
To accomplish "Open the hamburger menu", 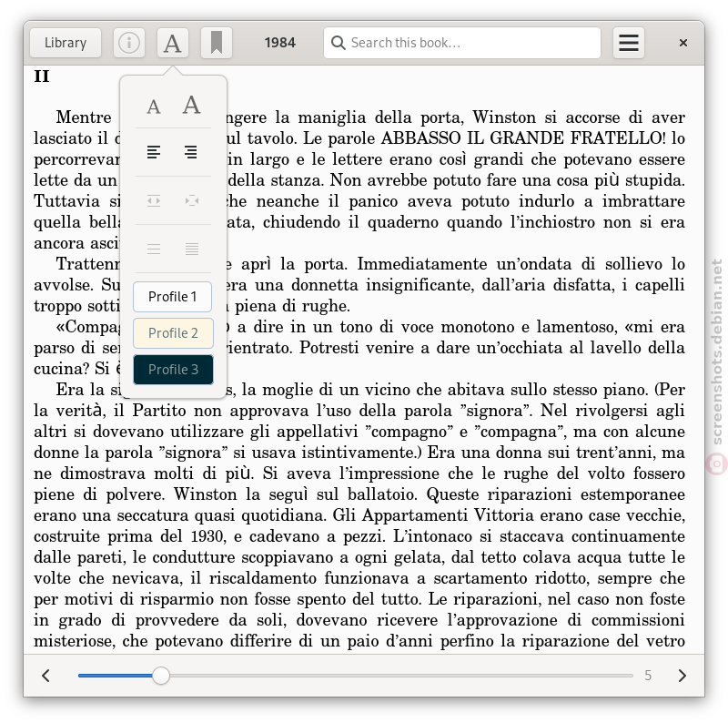I will tap(629, 43).
